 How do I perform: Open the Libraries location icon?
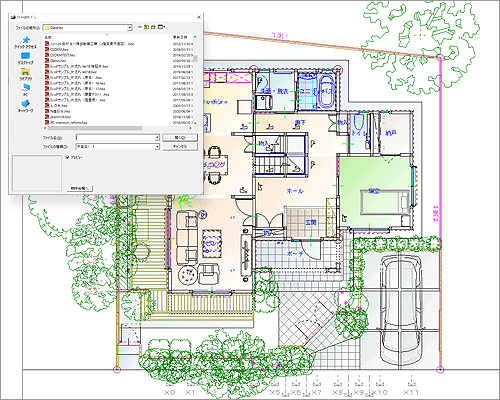tap(26, 75)
